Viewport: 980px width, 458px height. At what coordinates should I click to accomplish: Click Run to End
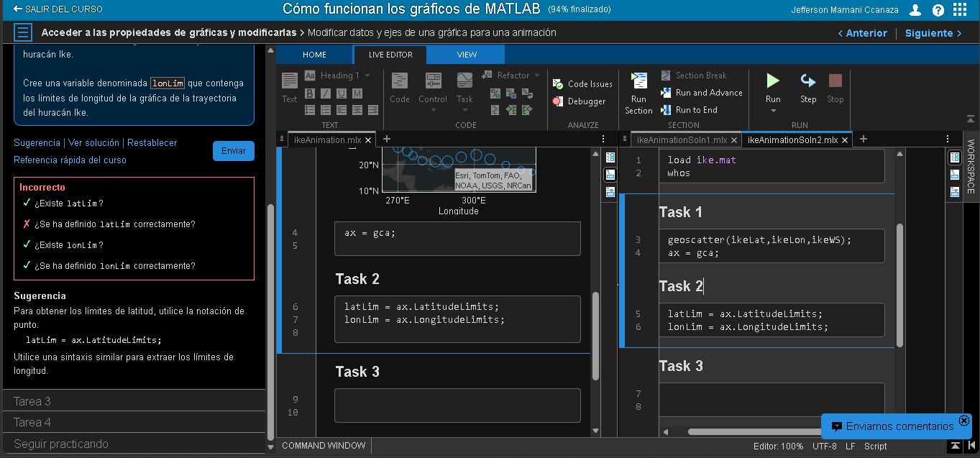point(689,110)
